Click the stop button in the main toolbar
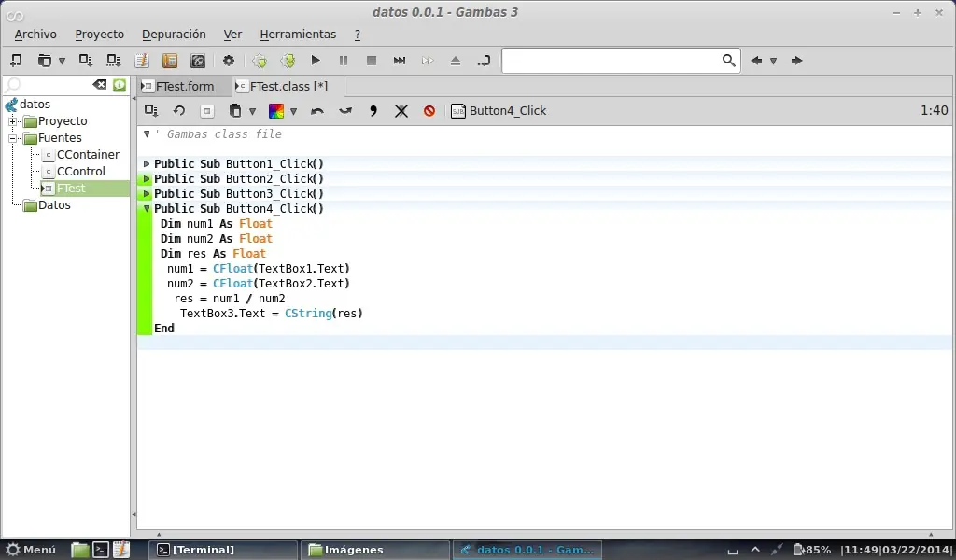Viewport: 956px width, 560px height. [372, 61]
